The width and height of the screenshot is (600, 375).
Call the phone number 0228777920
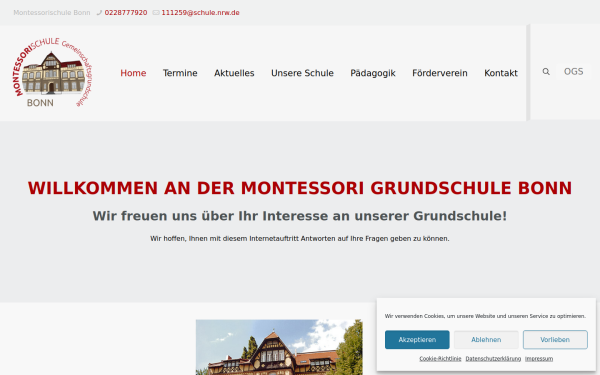pyautogui.click(x=126, y=13)
